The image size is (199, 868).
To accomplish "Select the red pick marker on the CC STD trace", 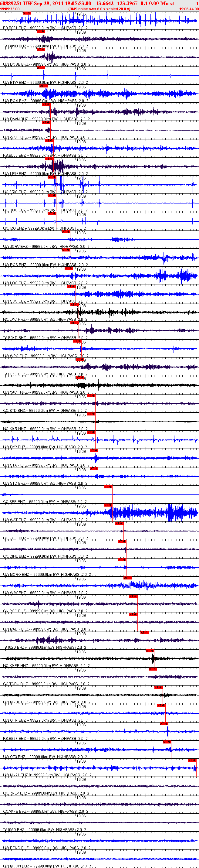I will point(91,396).
